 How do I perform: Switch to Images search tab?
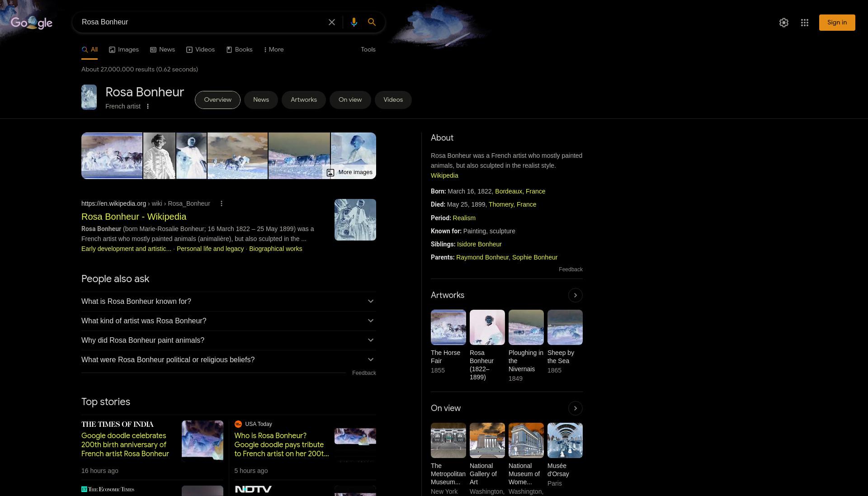(x=124, y=50)
